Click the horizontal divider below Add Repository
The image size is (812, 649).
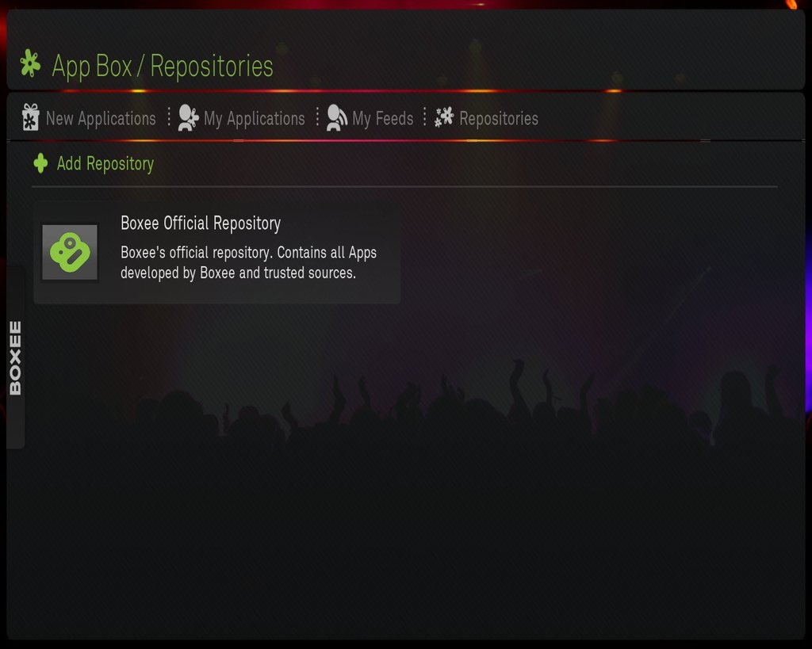[x=404, y=186]
